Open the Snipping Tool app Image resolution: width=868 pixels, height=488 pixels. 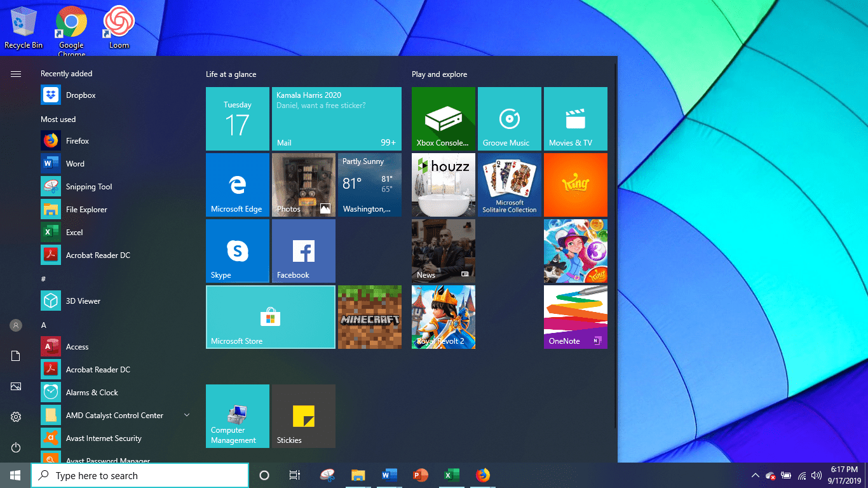(115, 187)
